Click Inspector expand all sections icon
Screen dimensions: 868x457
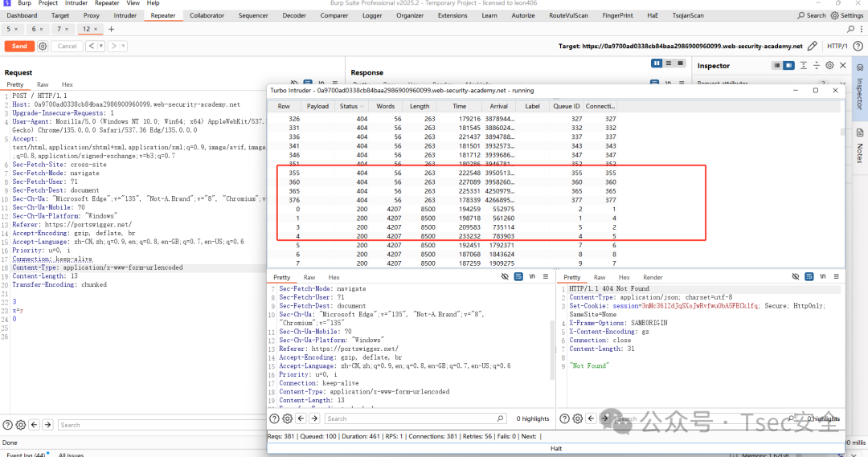tap(803, 65)
